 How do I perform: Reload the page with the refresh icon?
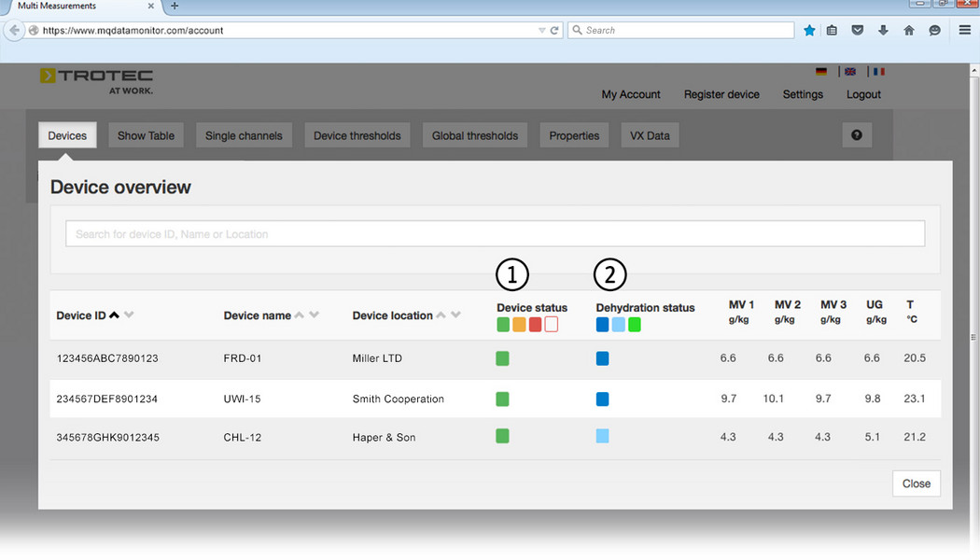pos(554,30)
